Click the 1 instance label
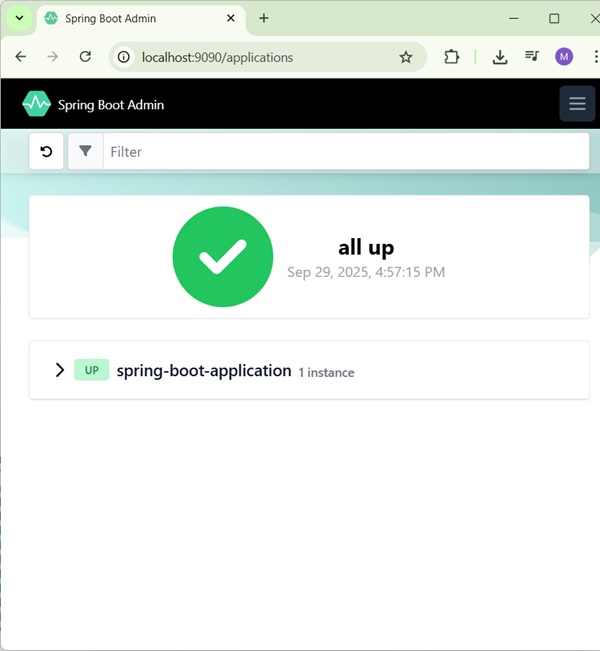Image resolution: width=600 pixels, height=651 pixels. 326,373
